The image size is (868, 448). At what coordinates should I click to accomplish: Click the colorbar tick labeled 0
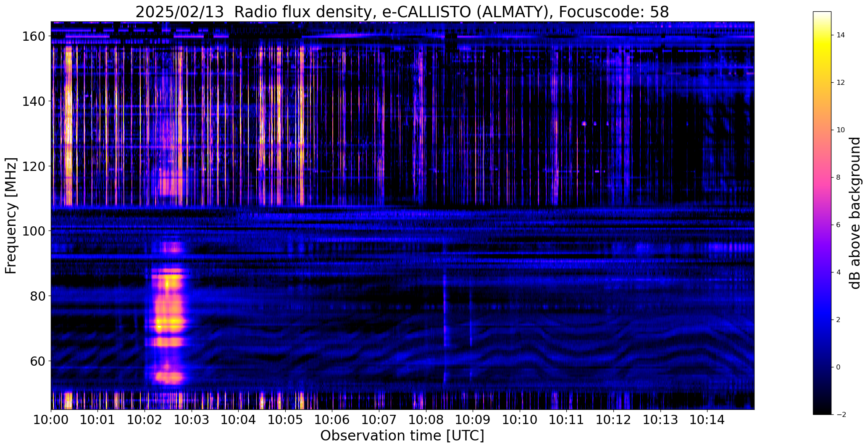click(838, 367)
